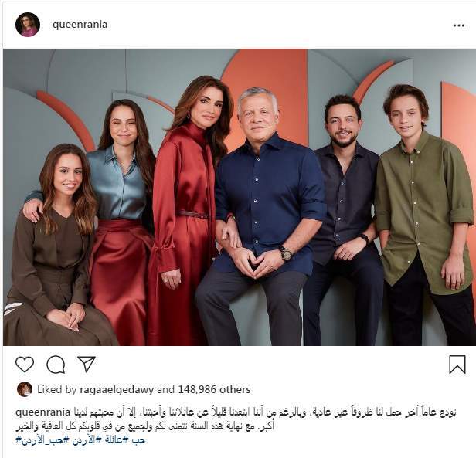Screen dimensions: 476x458
Task: Click the boy's olive green shirt in photo
Action: (x=423, y=209)
